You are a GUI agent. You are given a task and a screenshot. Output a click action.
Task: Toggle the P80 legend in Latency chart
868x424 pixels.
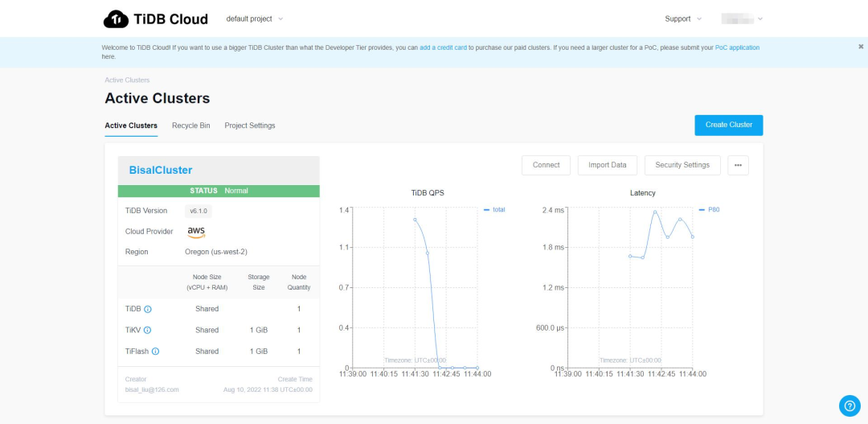pos(709,209)
